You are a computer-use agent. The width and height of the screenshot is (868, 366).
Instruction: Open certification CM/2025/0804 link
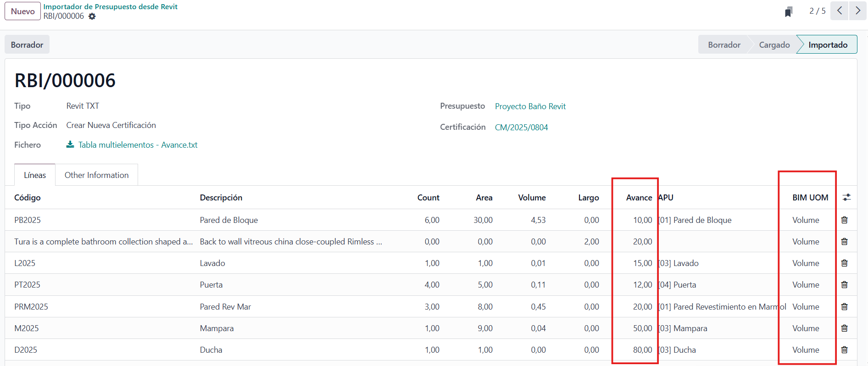(x=521, y=128)
